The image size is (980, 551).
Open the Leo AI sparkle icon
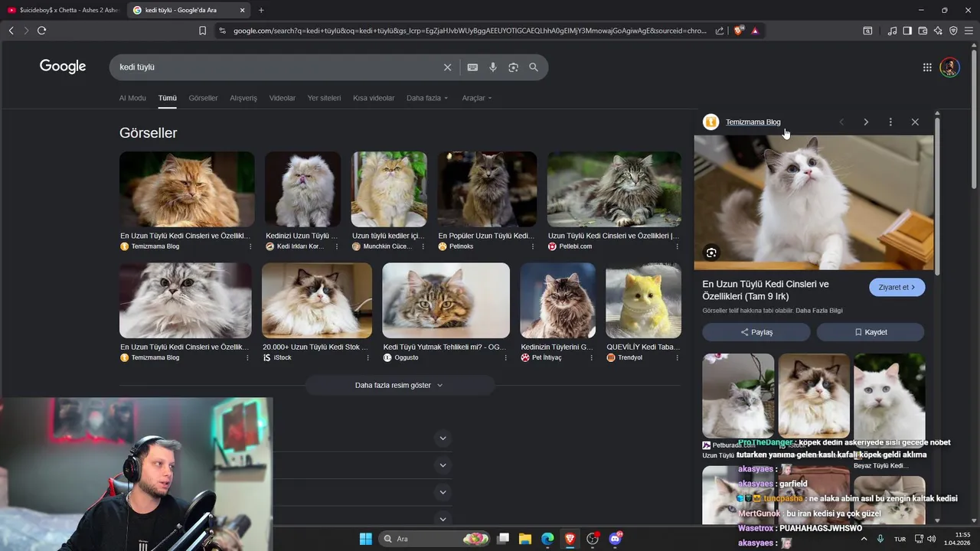pyautogui.click(x=938, y=31)
